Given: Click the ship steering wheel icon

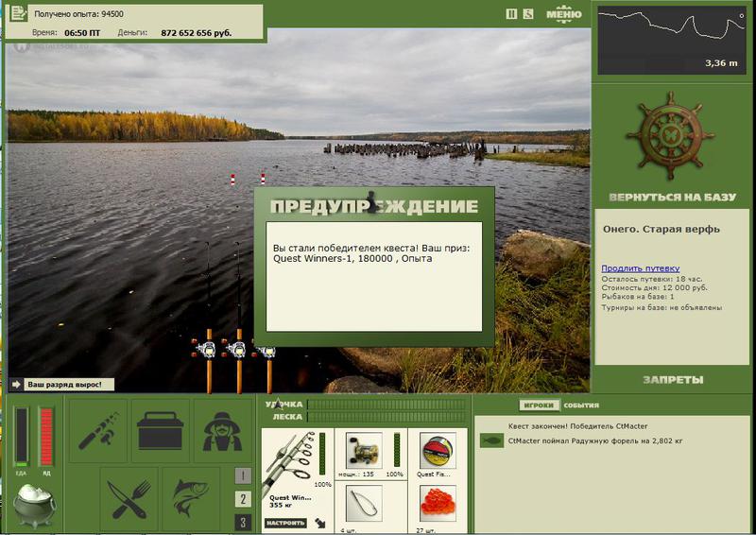Looking at the screenshot, I should pos(671,135).
